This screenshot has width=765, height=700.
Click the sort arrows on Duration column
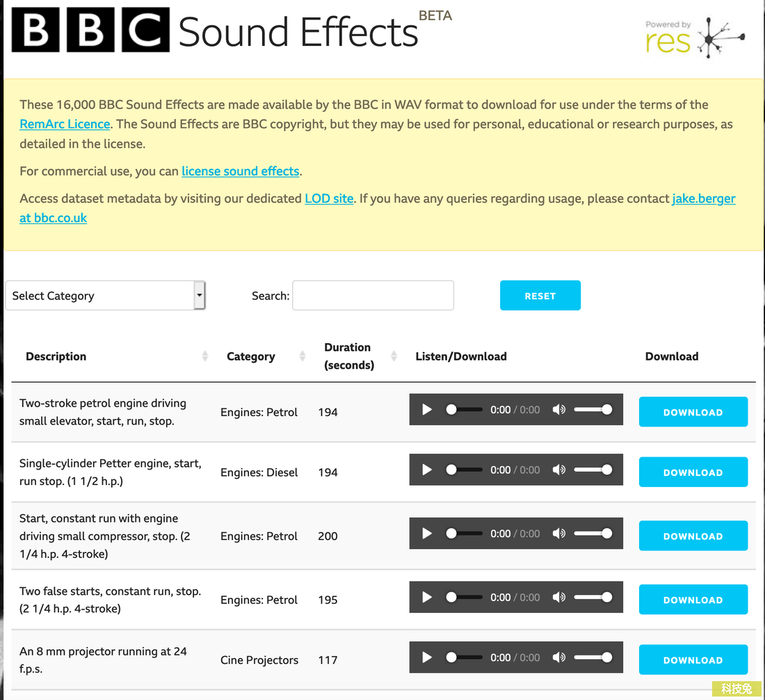point(394,356)
